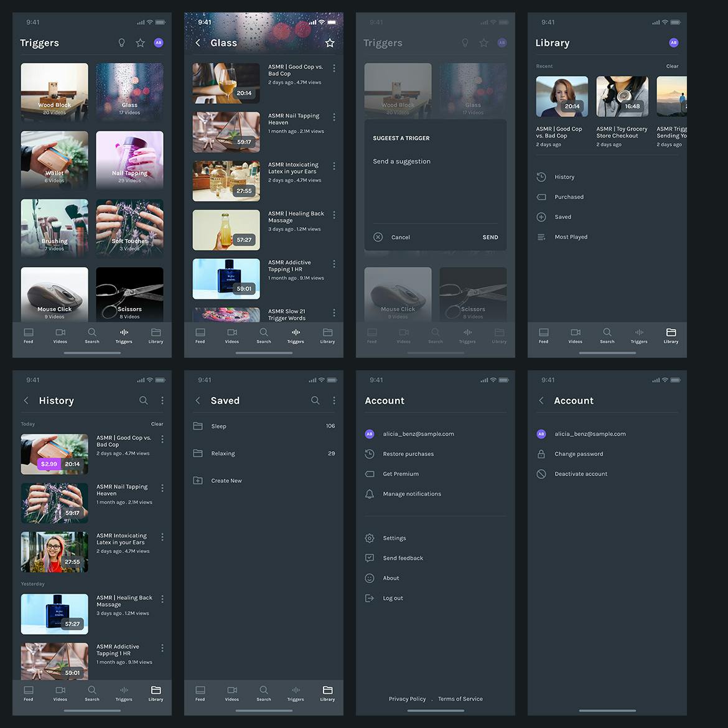The image size is (728, 728).
Task: Open options for ASMR Healing Back Massage in Glass list
Action: [334, 215]
